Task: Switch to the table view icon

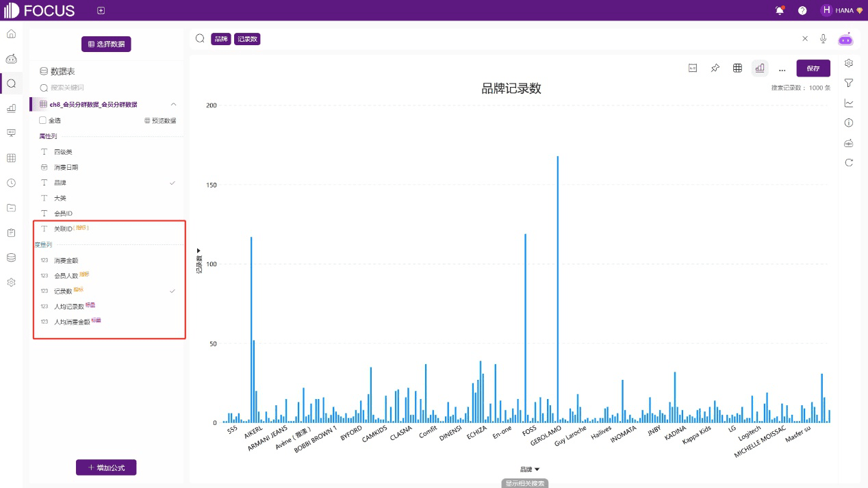Action: 737,68
